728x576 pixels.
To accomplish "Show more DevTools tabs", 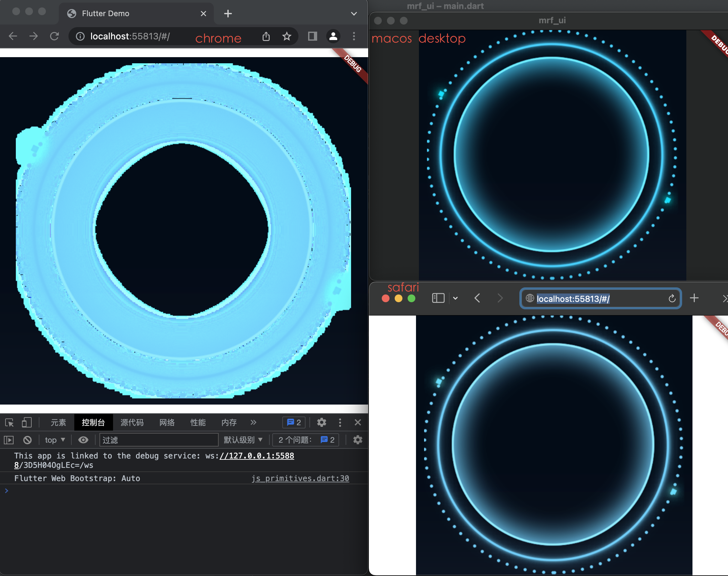I will coord(253,422).
